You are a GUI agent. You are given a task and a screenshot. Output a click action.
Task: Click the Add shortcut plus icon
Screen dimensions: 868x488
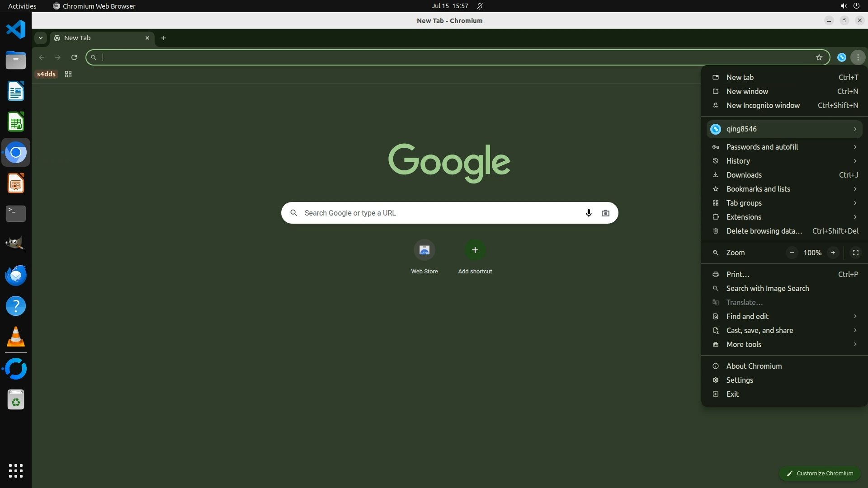[475, 250]
